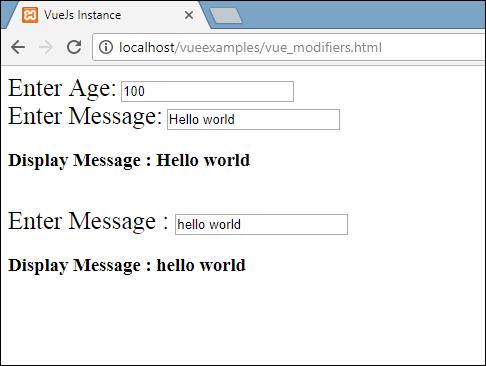Reload the page with the refresh icon

coord(74,47)
